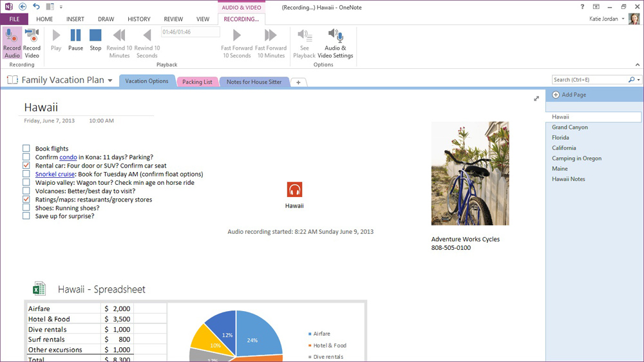Click the back arrow in title bar
Image resolution: width=644 pixels, height=362 pixels.
coord(23,6)
